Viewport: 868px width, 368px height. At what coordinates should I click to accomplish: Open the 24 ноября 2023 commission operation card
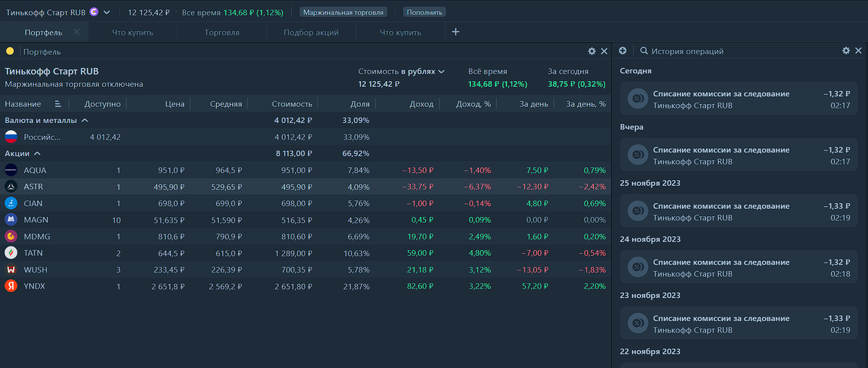click(738, 268)
